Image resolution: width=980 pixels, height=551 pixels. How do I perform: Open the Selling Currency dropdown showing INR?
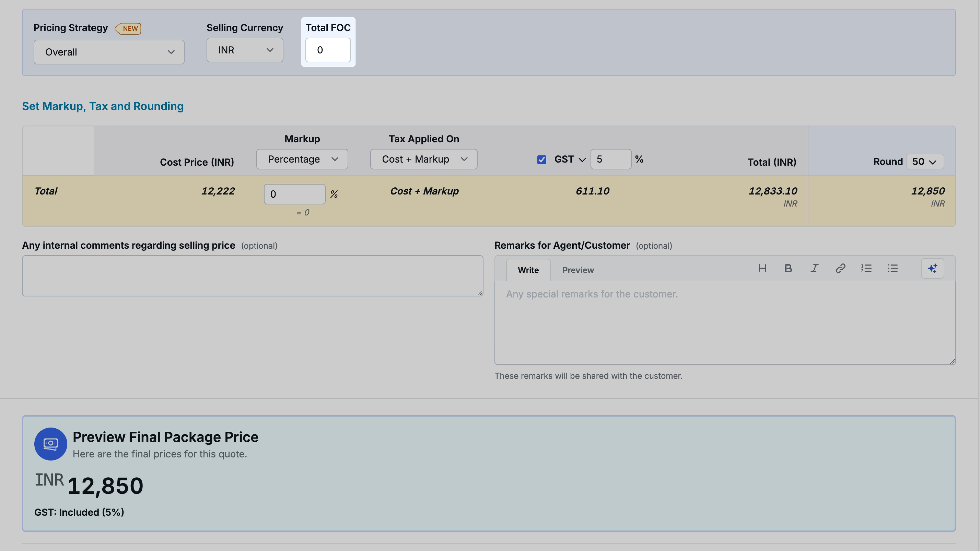click(245, 50)
